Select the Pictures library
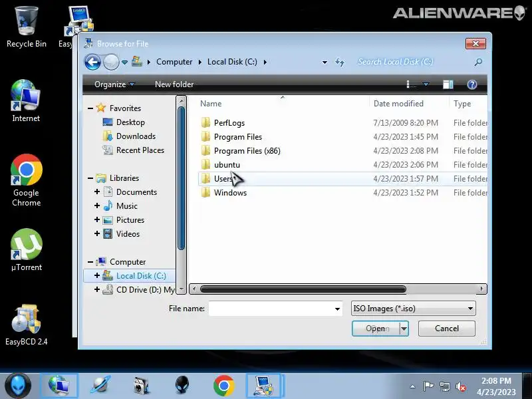Screen dimensions: 532x399 point(130,220)
